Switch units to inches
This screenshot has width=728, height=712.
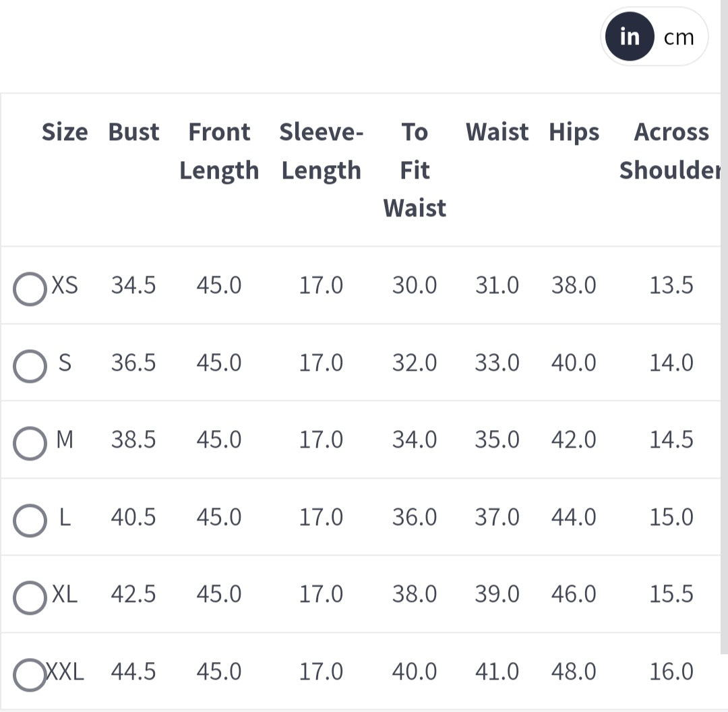pyautogui.click(x=629, y=37)
